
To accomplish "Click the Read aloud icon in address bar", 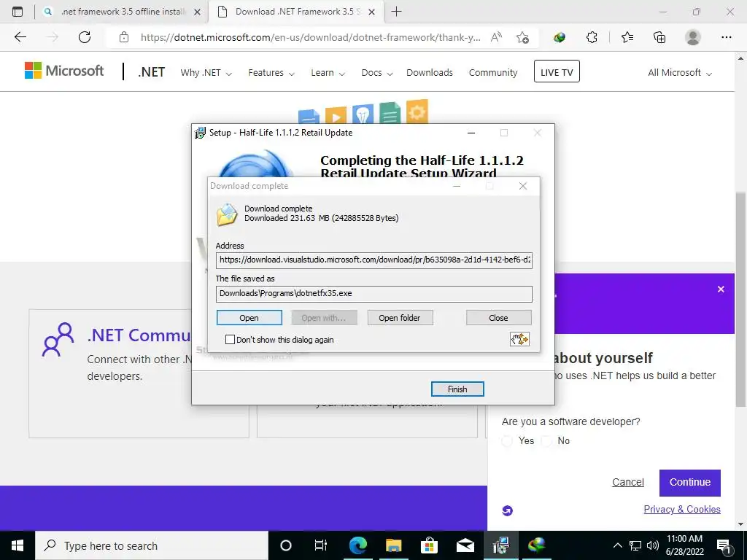I will coord(496,37).
